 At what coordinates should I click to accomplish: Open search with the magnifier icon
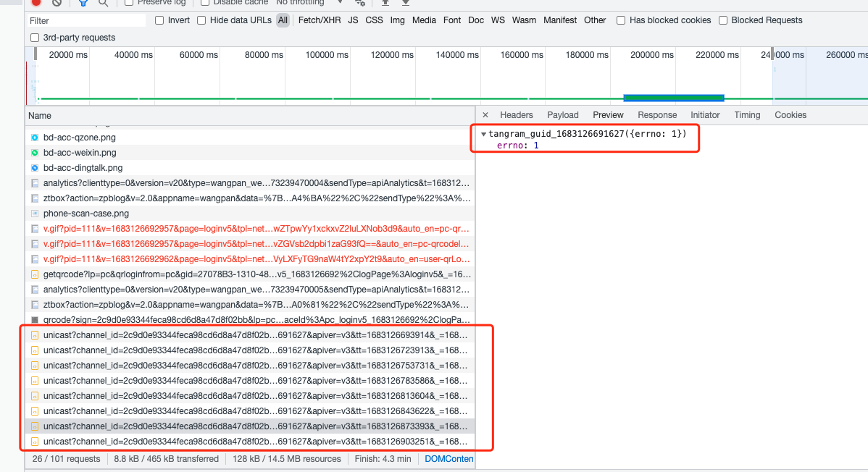coord(103,3)
